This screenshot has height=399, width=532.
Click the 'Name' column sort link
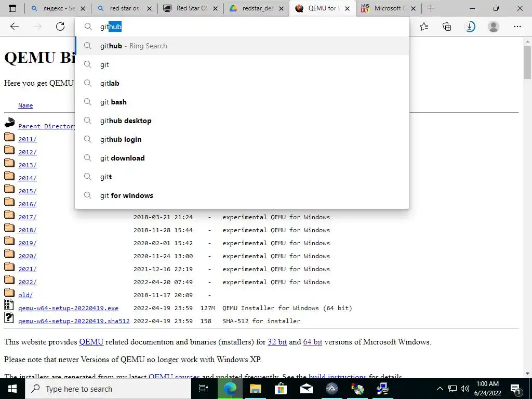[x=25, y=105]
